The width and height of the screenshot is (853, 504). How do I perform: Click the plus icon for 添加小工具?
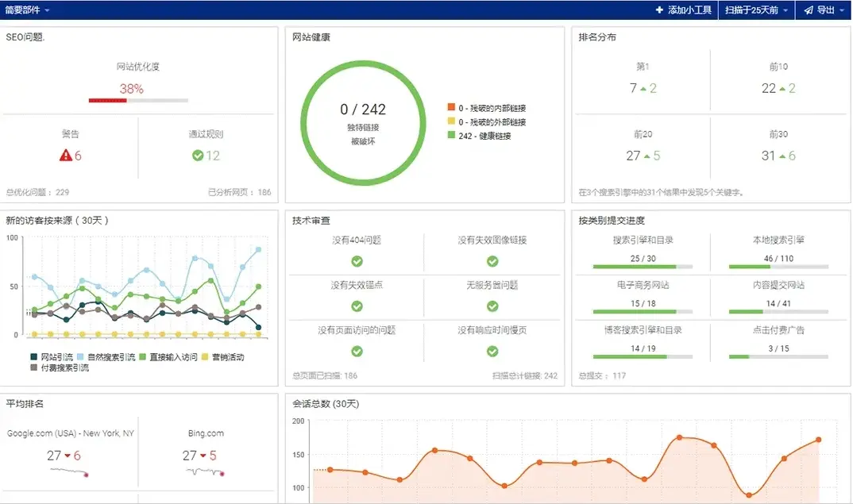pyautogui.click(x=659, y=10)
